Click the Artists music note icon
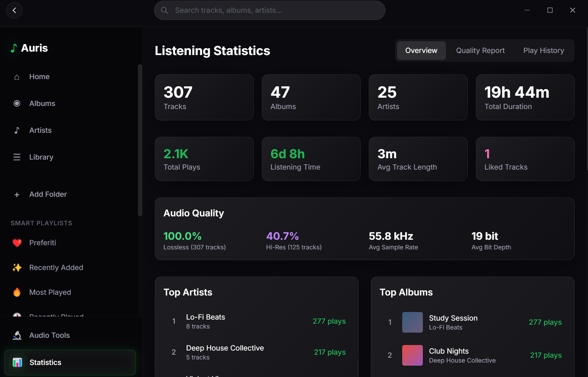 (x=17, y=130)
